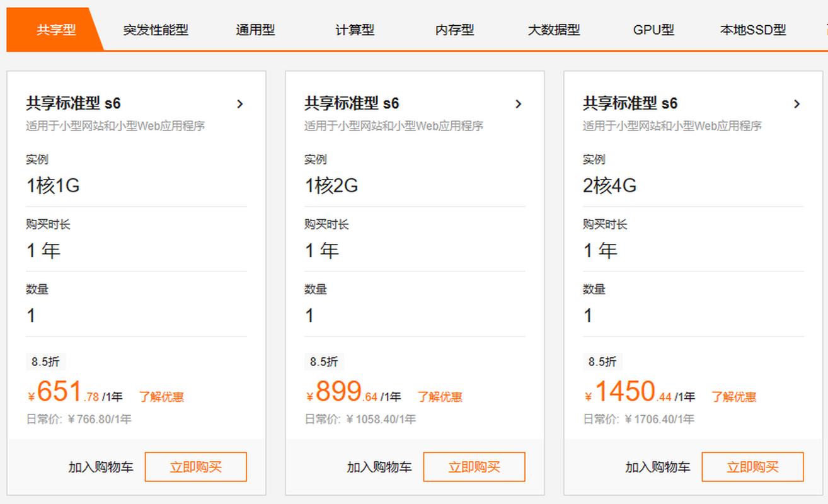Add the 1核2G plan to cart
The width and height of the screenshot is (828, 504).
pos(379,467)
